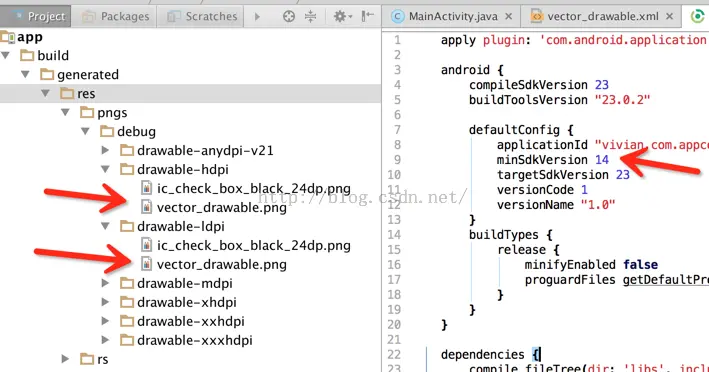Expand drawable-anydpi-v21 folder
This screenshot has width=709, height=372.
point(105,150)
